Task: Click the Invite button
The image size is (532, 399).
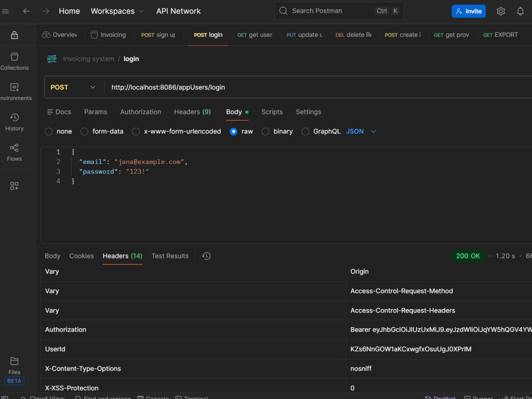Action: point(469,11)
